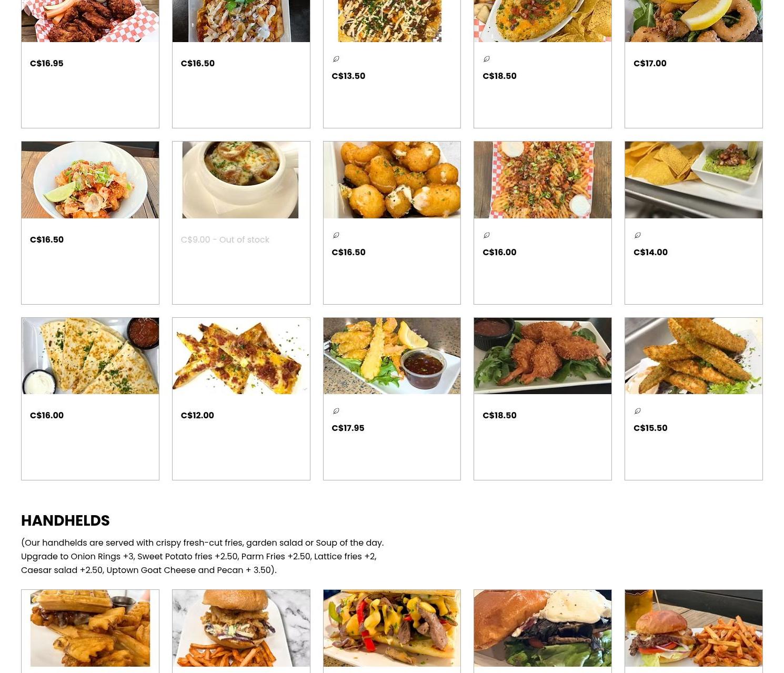Select the quesadilla item photo
The width and height of the screenshot is (784, 673).
coord(90,356)
